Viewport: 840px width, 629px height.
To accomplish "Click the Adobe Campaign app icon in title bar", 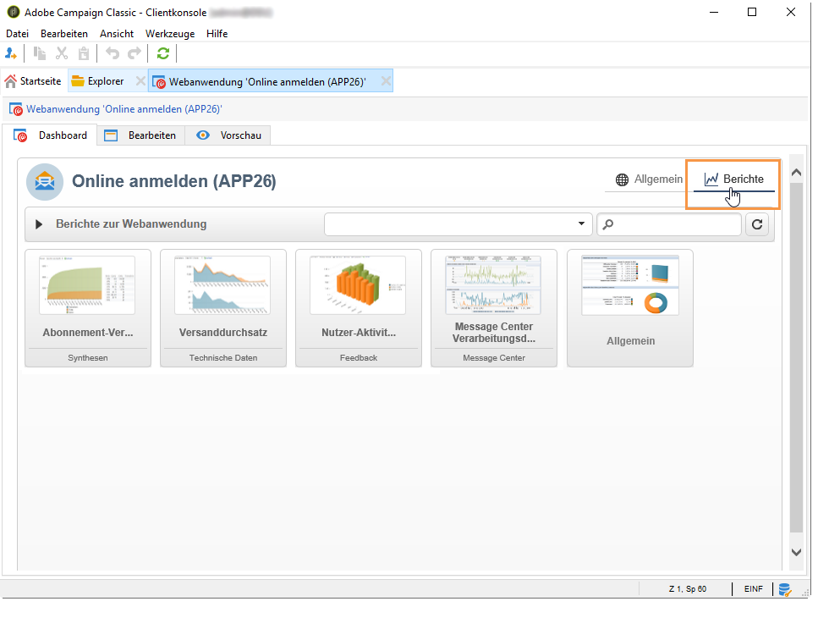I will click(14, 12).
